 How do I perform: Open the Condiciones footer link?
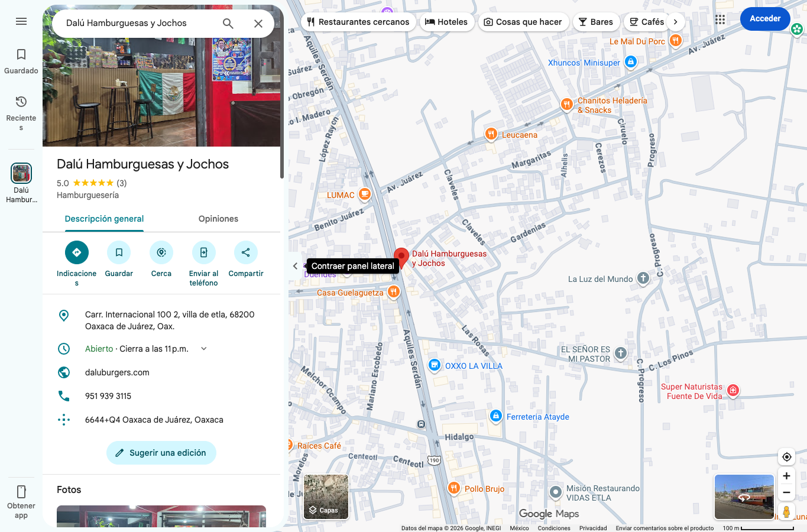[554, 528]
